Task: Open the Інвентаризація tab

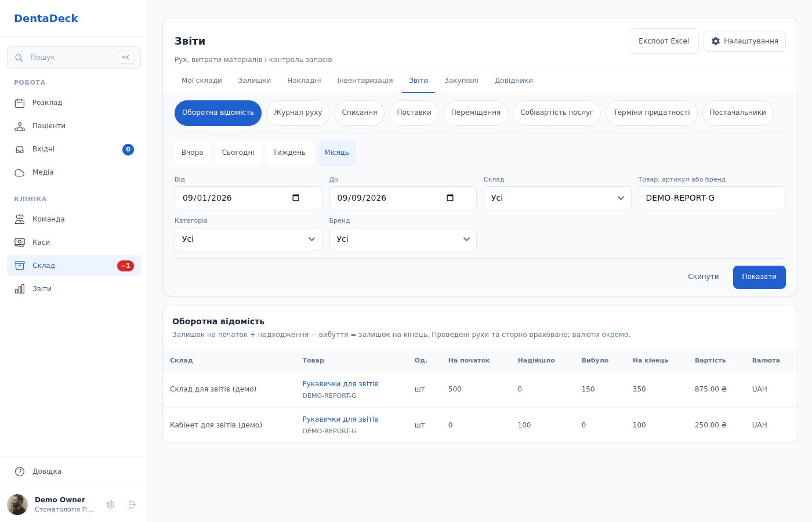Action: tap(365, 81)
